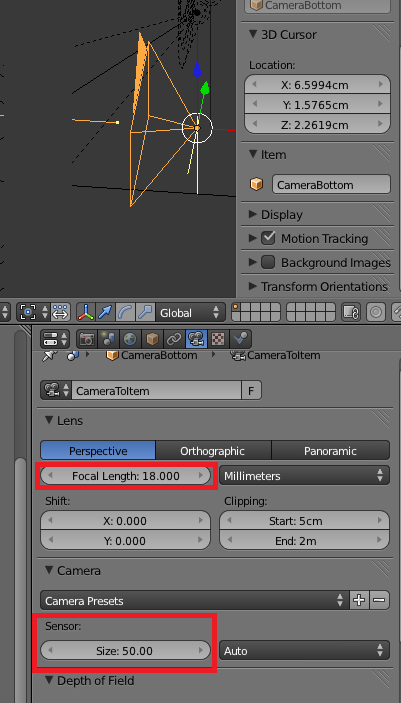
Task: Select Panoramic lens type
Action: pyautogui.click(x=330, y=451)
